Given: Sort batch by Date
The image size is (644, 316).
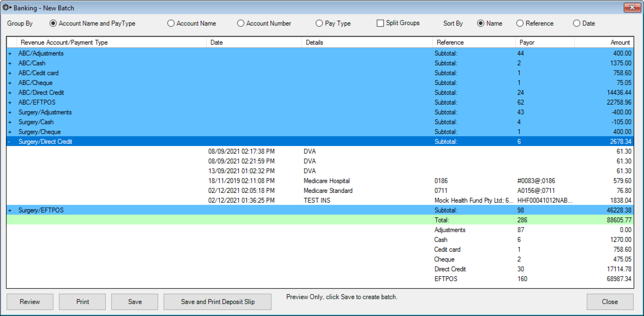Looking at the screenshot, I should coord(577,24).
